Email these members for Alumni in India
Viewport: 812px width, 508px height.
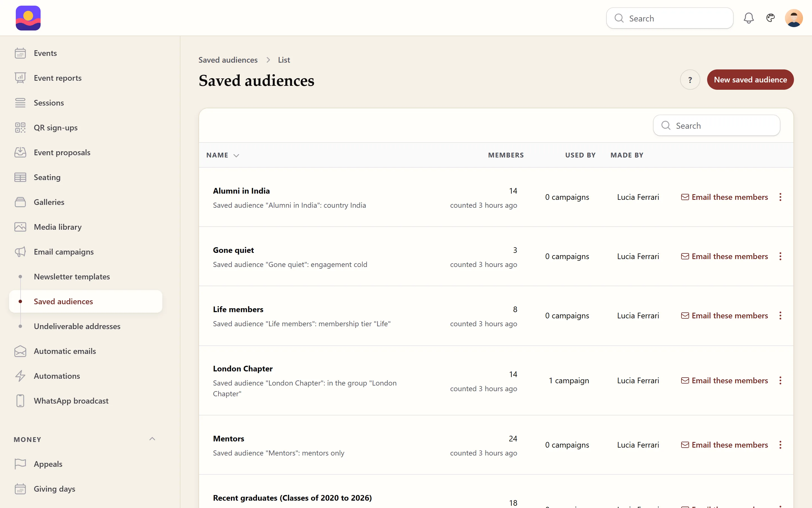[x=724, y=197]
